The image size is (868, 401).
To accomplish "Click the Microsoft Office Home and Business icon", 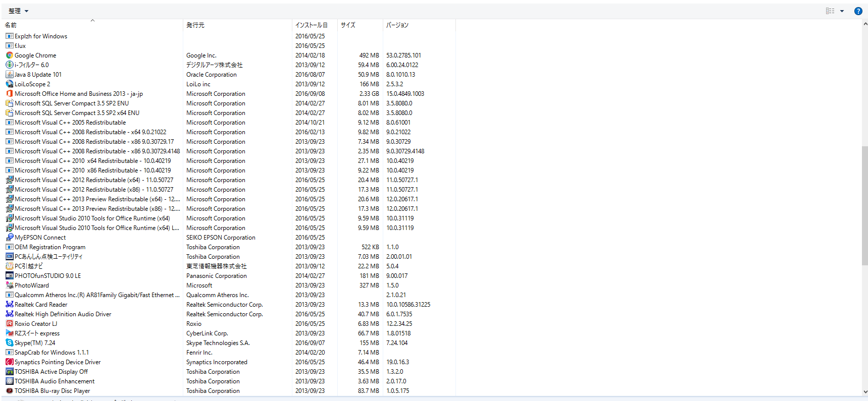I will pyautogui.click(x=10, y=94).
